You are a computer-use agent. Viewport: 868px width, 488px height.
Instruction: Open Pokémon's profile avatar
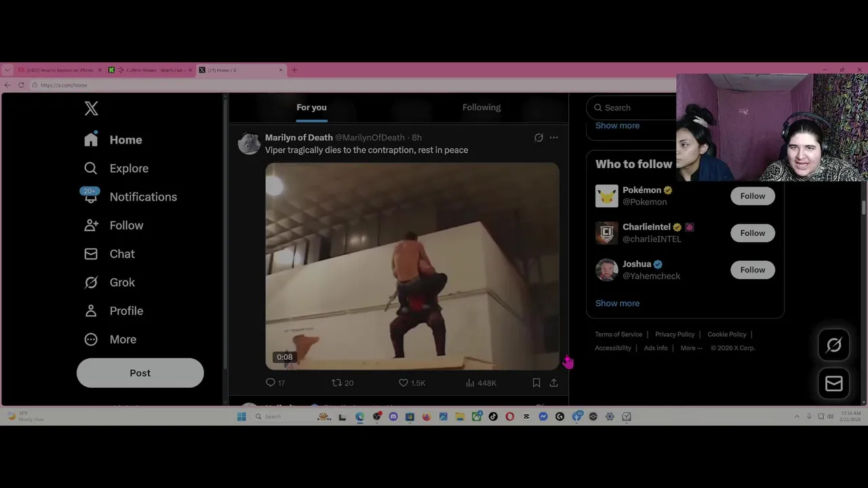click(607, 196)
